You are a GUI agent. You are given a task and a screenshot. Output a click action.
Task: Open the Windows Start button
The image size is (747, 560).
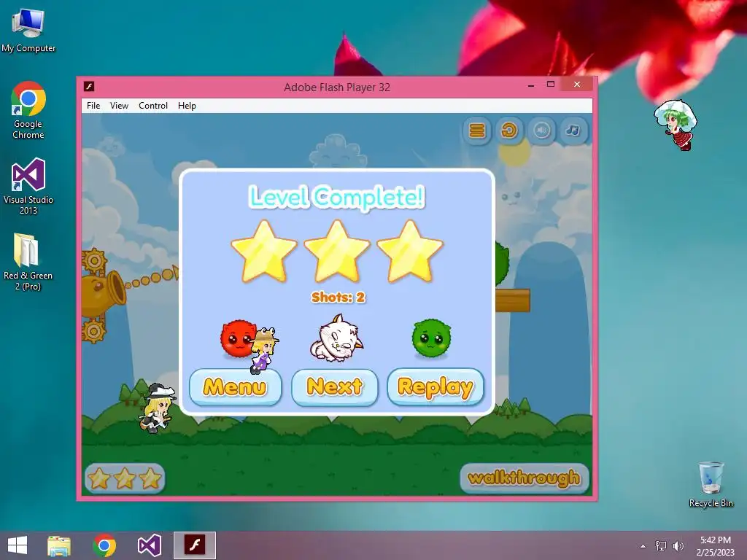18,545
